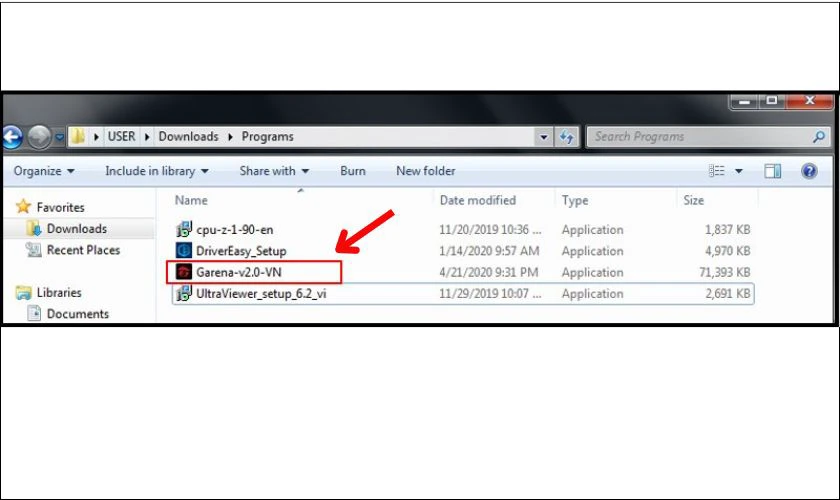Click the Libraries icon

pos(24,293)
